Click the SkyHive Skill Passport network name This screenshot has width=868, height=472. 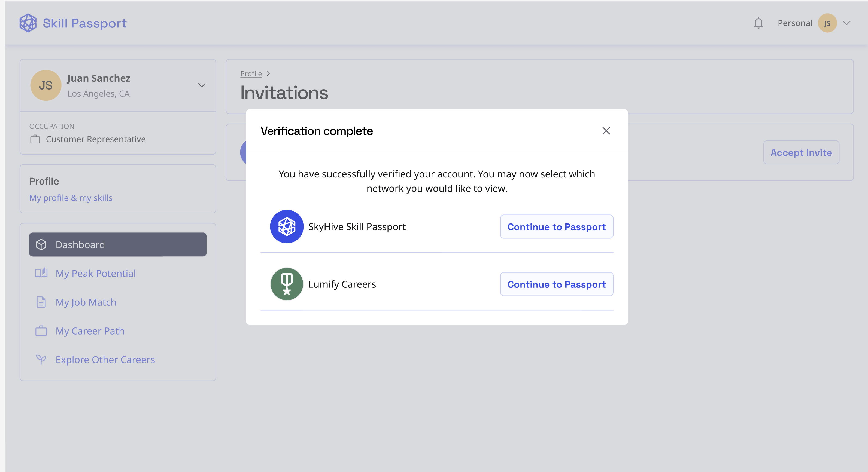coord(357,226)
